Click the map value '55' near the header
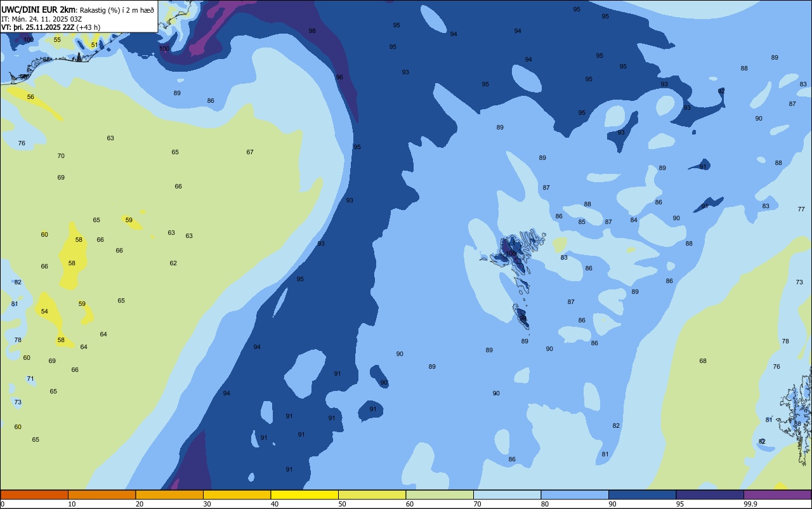Viewport: 812px width, 509px height. point(57,39)
